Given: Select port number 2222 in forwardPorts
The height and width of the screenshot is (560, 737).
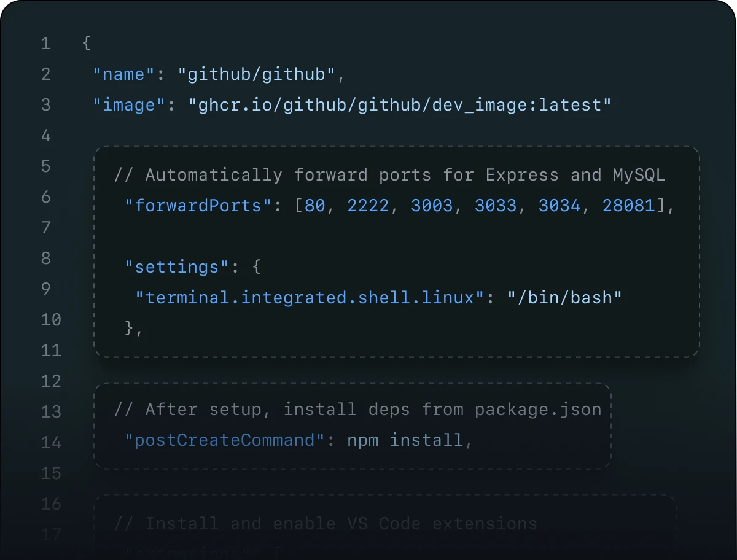Looking at the screenshot, I should pos(367,205).
